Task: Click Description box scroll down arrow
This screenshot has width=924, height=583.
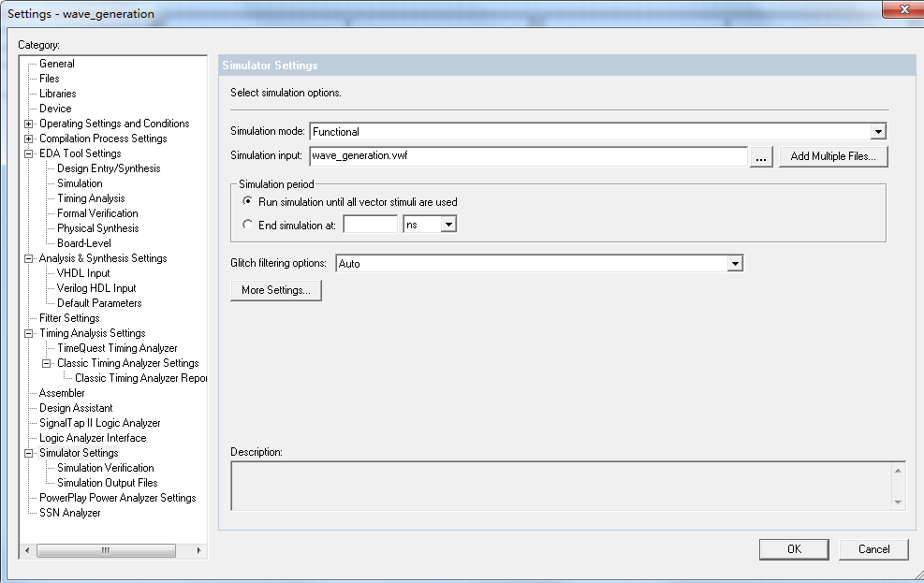Action: click(x=898, y=502)
